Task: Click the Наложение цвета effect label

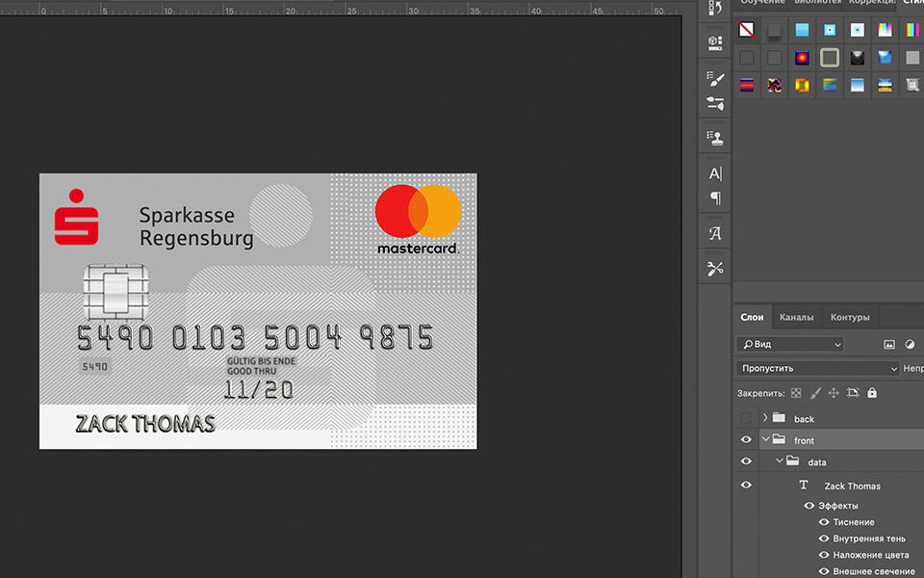Action: (x=870, y=555)
